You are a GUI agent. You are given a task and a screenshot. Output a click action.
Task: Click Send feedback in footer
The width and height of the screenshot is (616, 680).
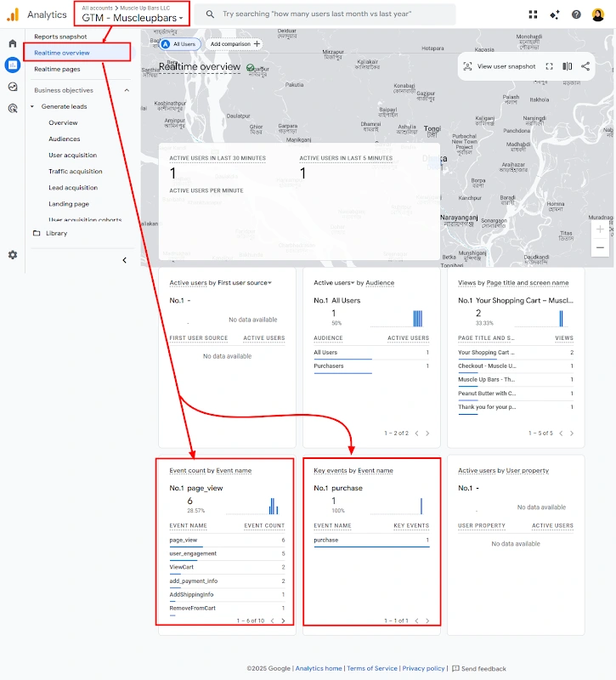coord(479,668)
